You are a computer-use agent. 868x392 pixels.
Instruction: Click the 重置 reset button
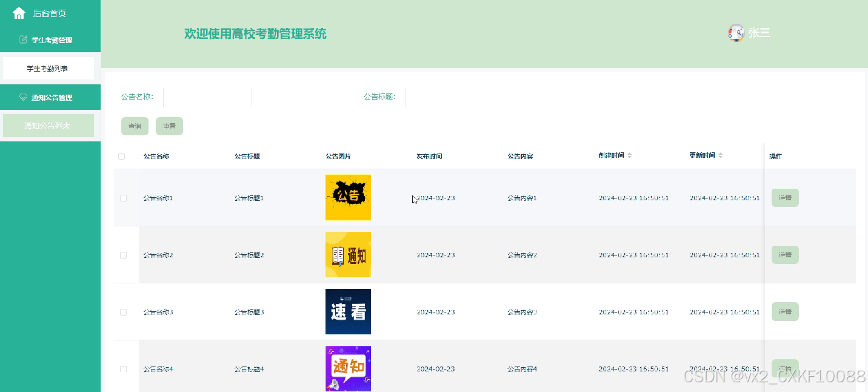169,126
